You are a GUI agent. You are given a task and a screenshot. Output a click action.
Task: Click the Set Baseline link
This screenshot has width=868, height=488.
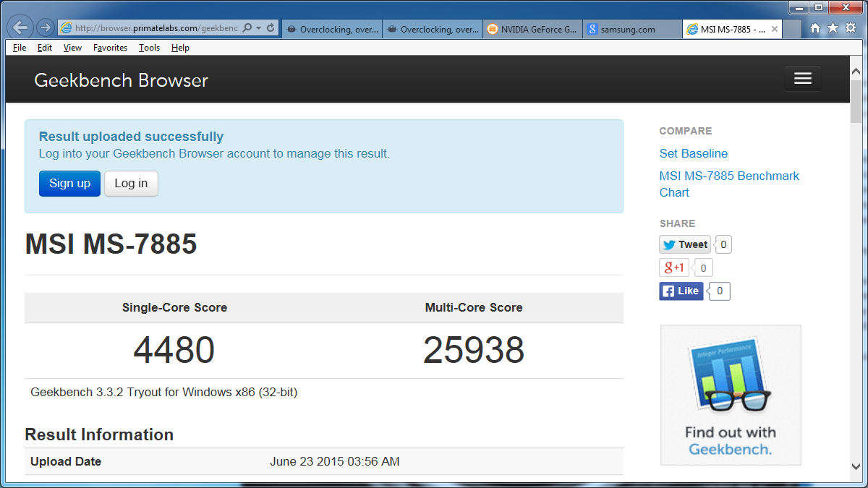(694, 153)
